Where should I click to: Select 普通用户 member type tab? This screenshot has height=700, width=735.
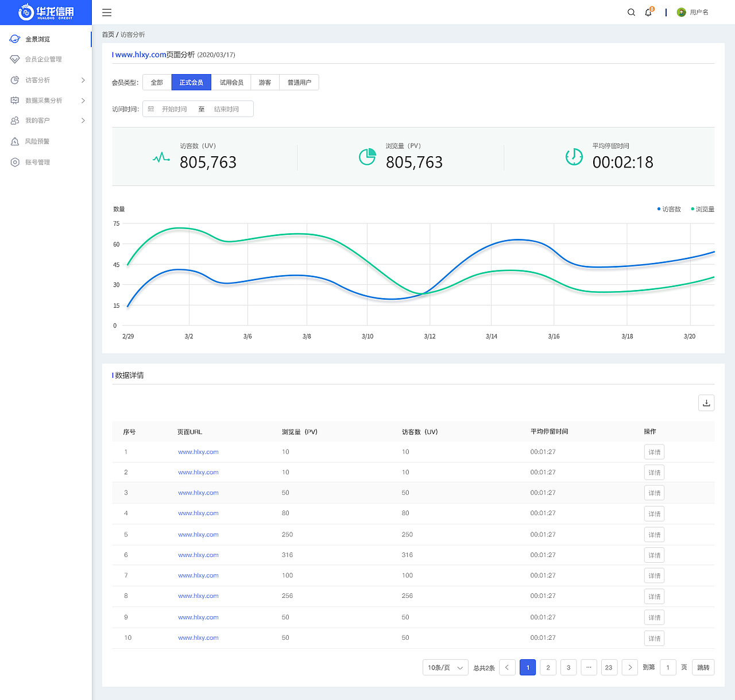(x=299, y=83)
